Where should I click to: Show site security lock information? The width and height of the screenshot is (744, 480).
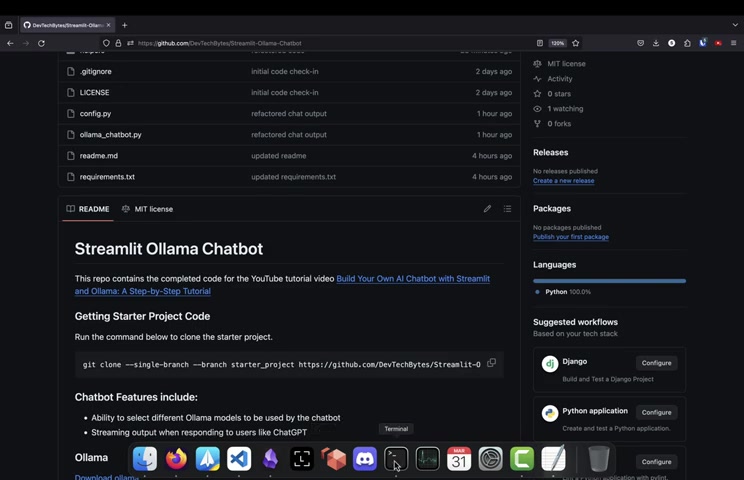point(118,43)
